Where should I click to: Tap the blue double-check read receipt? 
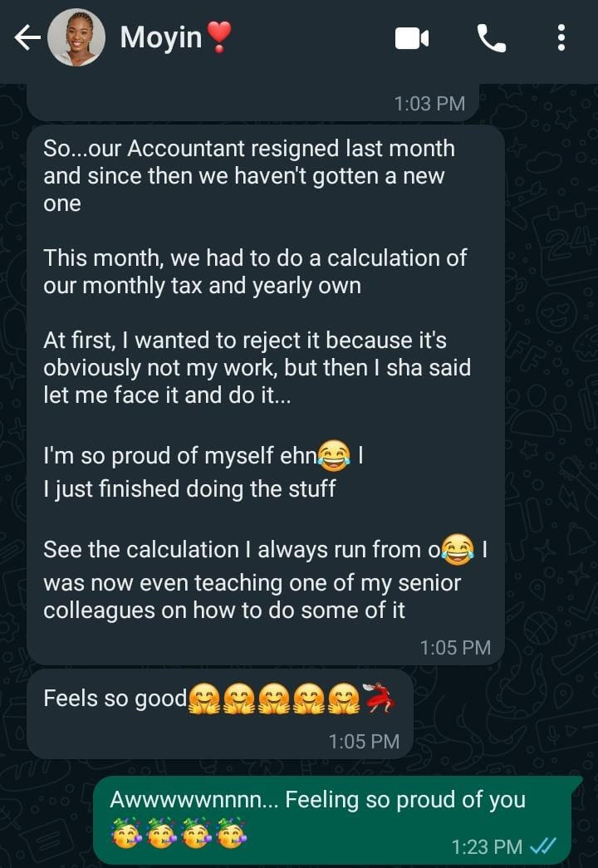(542, 846)
